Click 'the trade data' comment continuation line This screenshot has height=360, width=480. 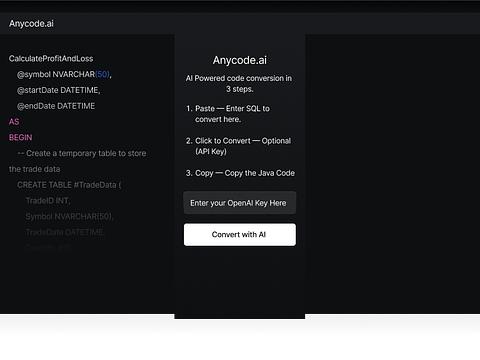click(35, 169)
